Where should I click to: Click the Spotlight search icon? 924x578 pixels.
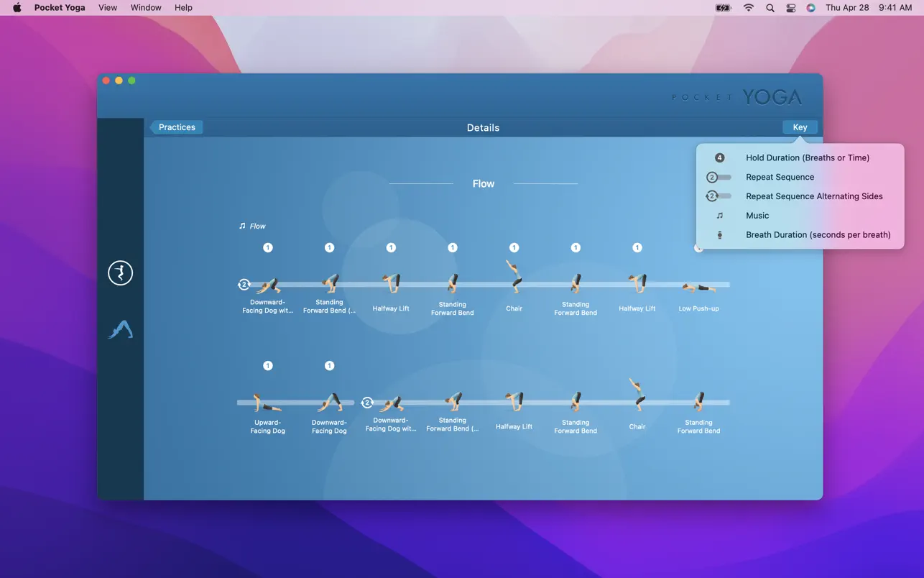[x=770, y=8]
